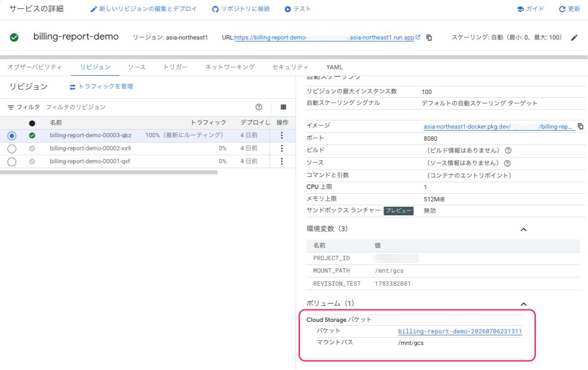Click デフォルトの自動スケーリング ターゲット value
Screen dimensions: 588x370
pos(479,103)
